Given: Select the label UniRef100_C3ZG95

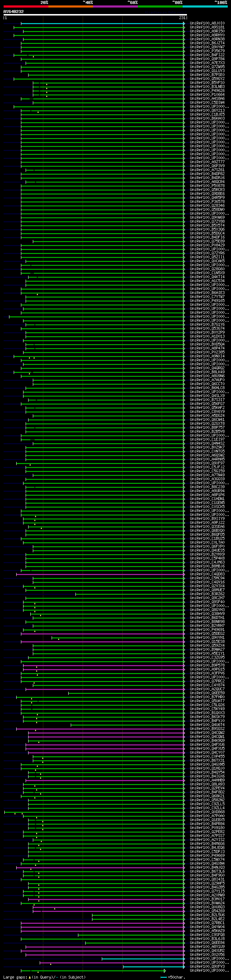Looking at the screenshot, I should pos(208,658).
